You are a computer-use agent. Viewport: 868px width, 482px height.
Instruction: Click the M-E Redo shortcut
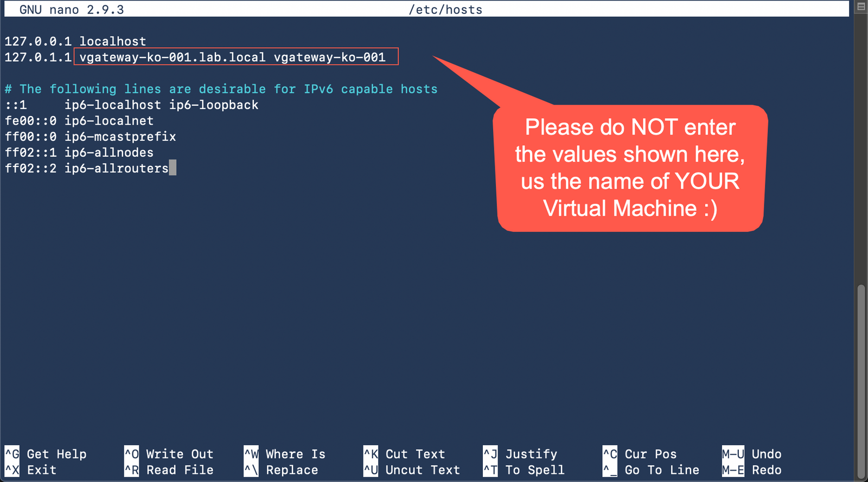click(x=752, y=470)
